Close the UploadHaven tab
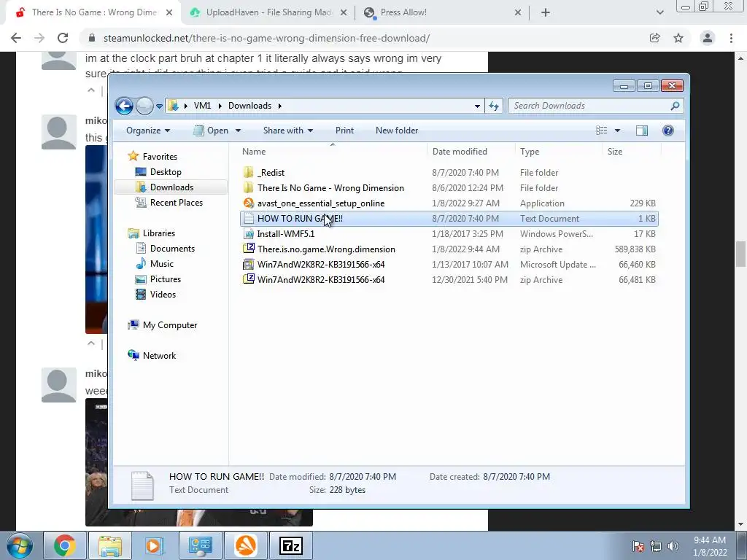Viewport: 747px width, 560px height. [x=343, y=13]
